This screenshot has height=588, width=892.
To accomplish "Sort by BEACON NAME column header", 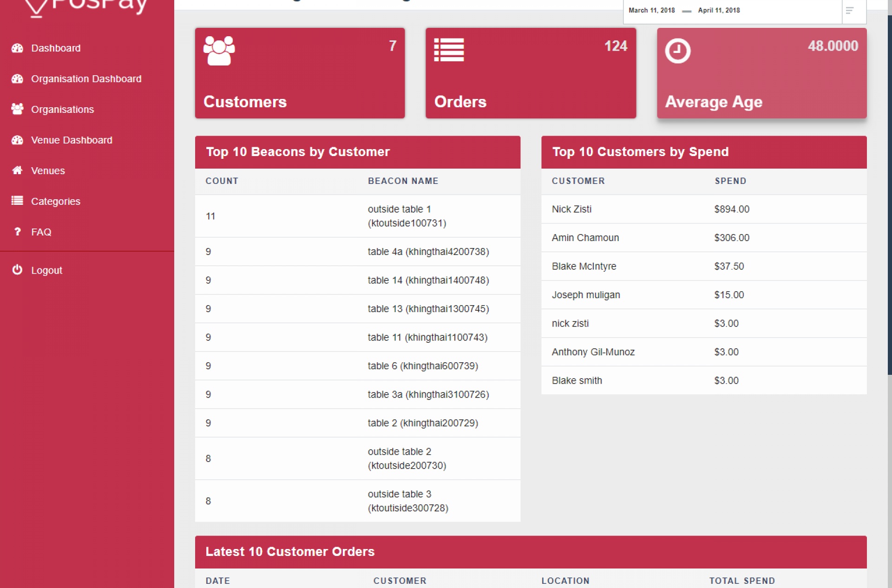I will 403,181.
